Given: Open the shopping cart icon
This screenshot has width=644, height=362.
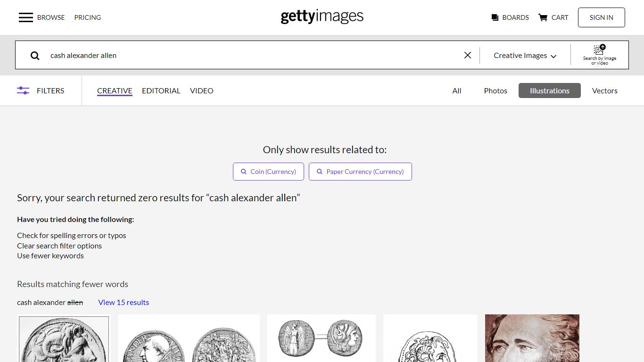Looking at the screenshot, I should (x=543, y=17).
